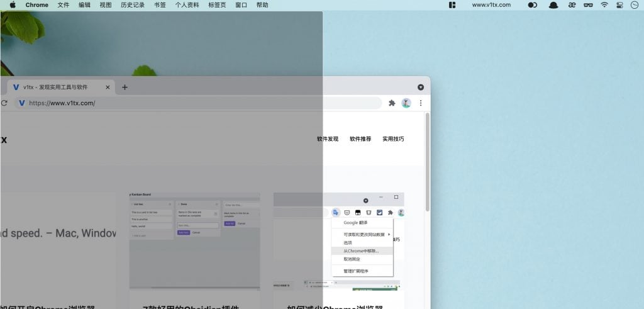Image resolution: width=644 pixels, height=309 pixels.
Task: Click the address bar showing https://www.v1tx.com/
Action: [198, 103]
